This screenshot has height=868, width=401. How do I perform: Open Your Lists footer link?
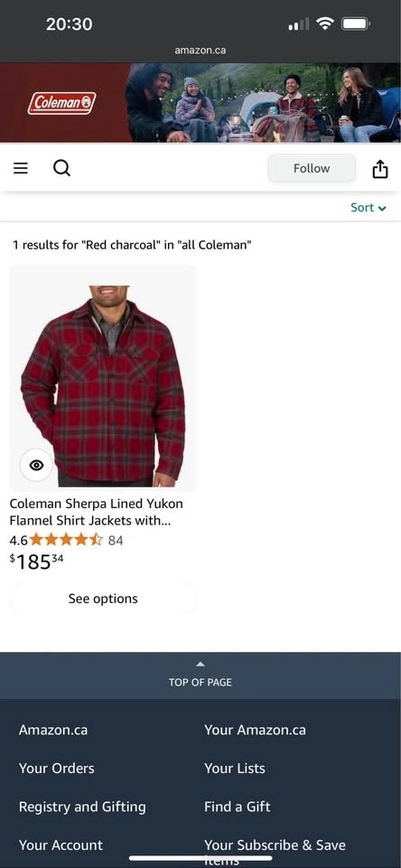[x=235, y=769]
